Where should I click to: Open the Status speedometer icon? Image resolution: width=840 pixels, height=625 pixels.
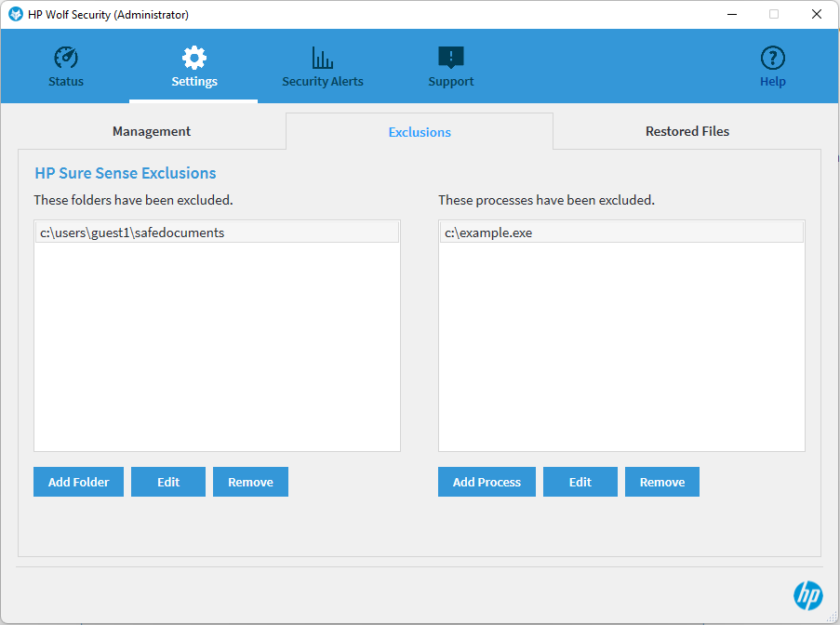click(x=66, y=58)
